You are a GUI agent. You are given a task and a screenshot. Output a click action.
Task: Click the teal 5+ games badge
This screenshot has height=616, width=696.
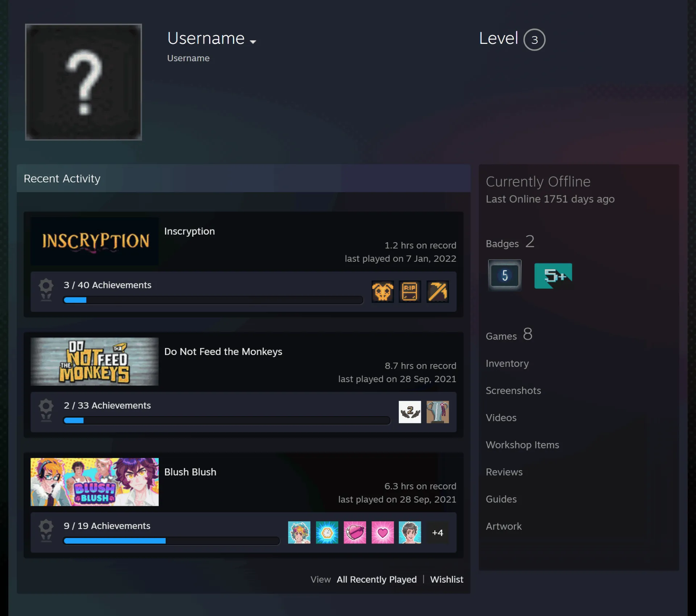coord(553,276)
